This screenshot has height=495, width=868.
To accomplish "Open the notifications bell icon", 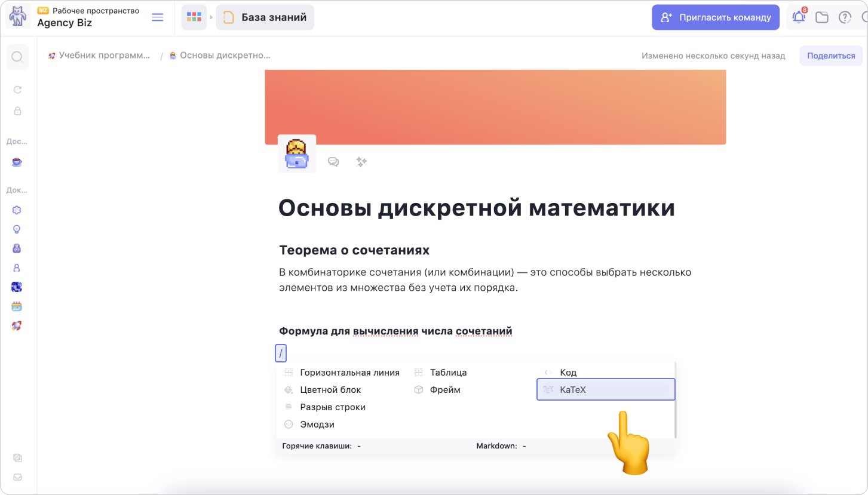I will tap(799, 17).
